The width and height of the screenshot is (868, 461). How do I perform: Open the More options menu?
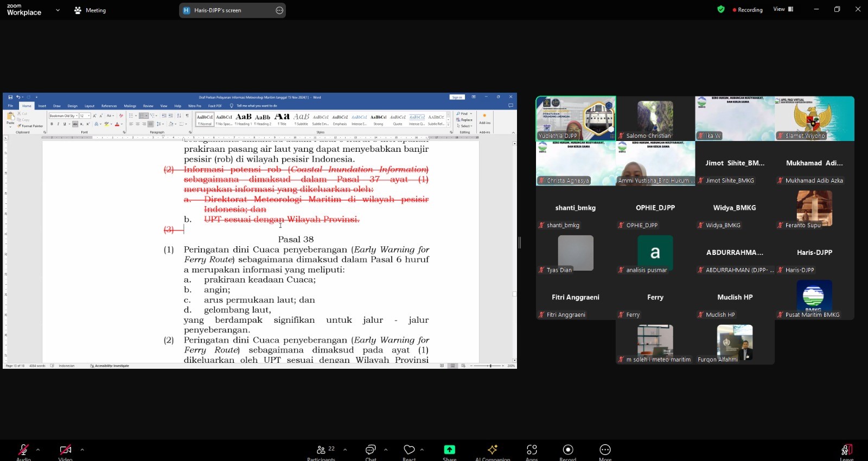pos(605,450)
